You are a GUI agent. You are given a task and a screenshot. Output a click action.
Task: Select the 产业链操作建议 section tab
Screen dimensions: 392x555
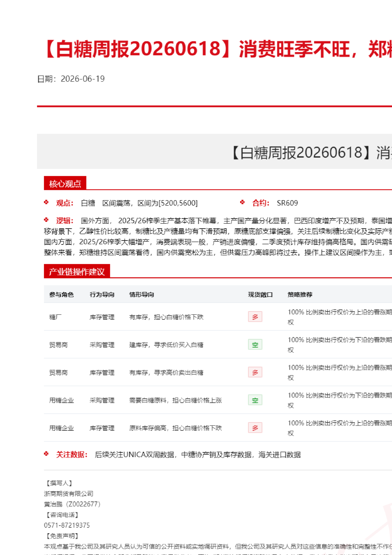(x=77, y=271)
